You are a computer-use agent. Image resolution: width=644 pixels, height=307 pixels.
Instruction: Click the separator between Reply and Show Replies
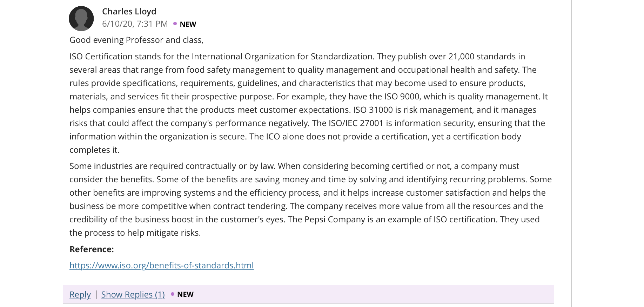(x=96, y=294)
